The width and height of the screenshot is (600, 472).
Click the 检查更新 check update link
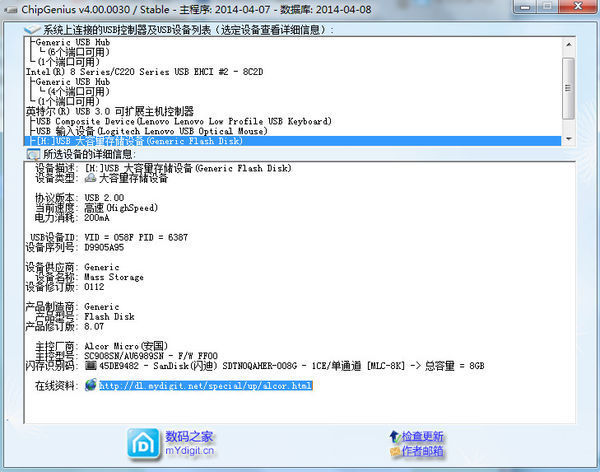pos(422,436)
